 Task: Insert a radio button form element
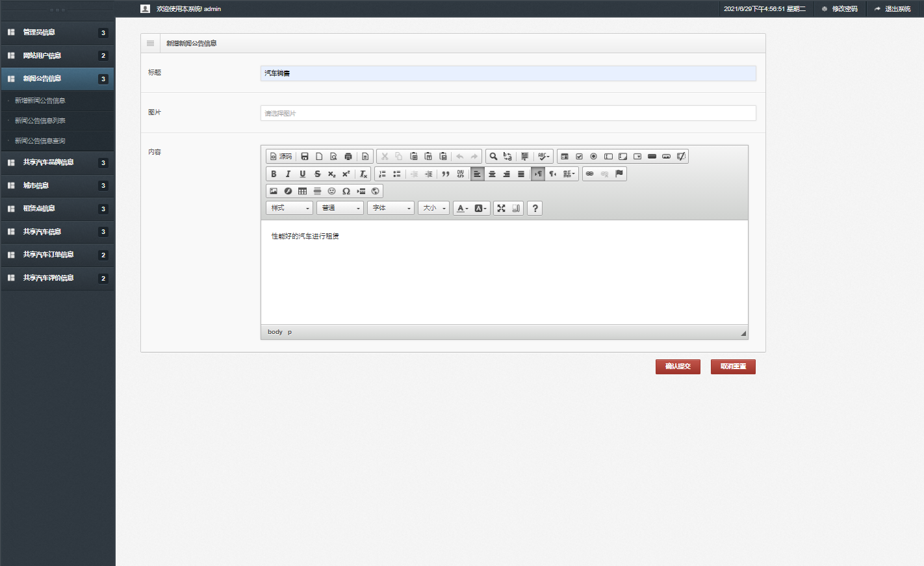point(593,157)
